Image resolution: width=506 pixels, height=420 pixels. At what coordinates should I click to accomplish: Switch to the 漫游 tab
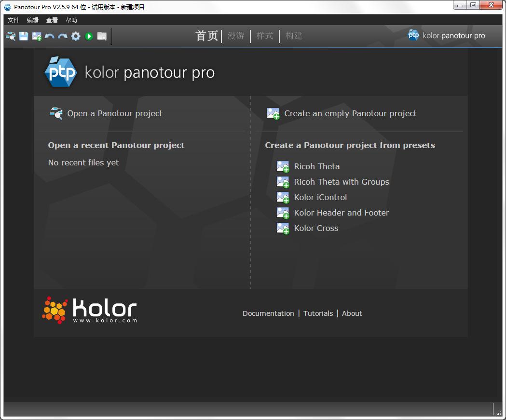236,36
